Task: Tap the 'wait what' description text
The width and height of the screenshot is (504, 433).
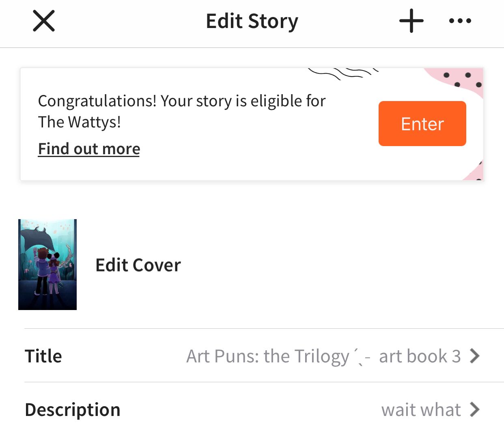Action: (421, 410)
